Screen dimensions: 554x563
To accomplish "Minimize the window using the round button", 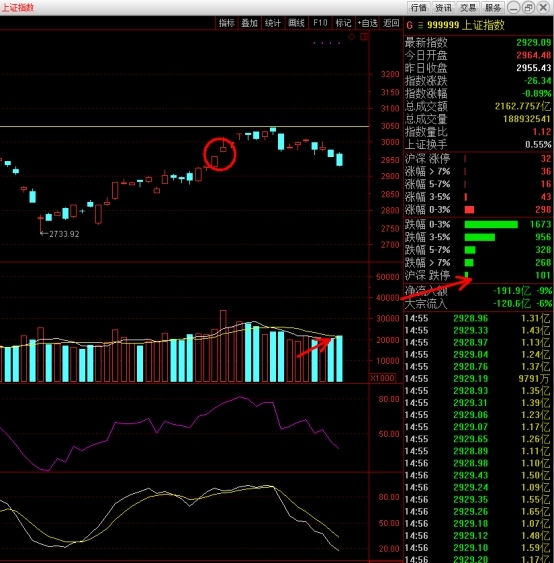I will (x=514, y=8).
